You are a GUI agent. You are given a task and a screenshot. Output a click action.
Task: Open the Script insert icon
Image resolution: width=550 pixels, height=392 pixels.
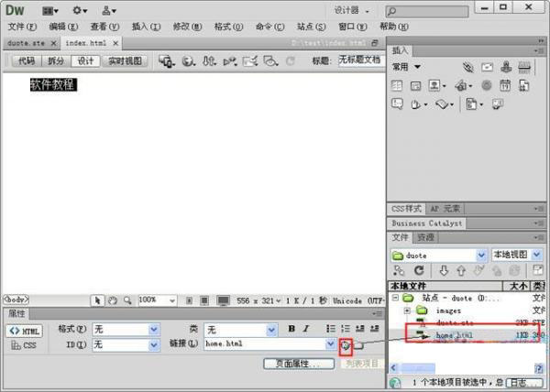pos(445,104)
